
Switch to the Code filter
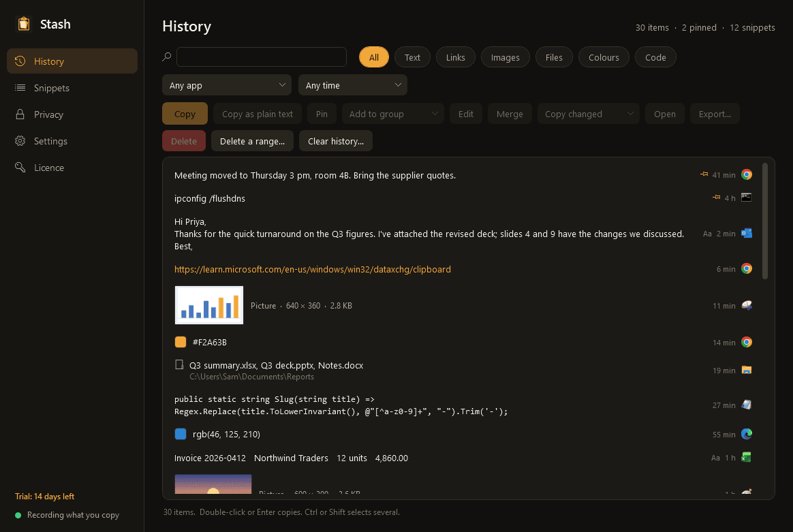point(655,57)
